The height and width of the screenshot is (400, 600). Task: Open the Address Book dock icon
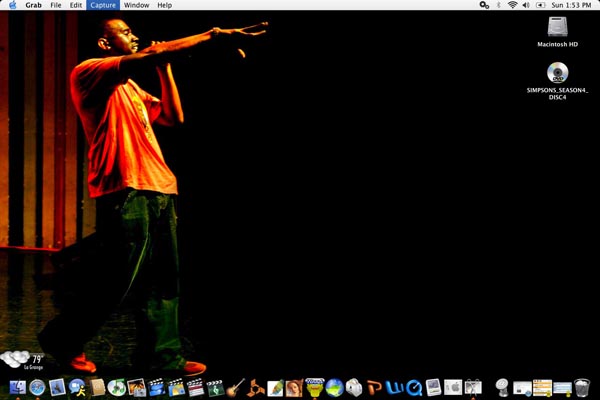click(x=97, y=388)
